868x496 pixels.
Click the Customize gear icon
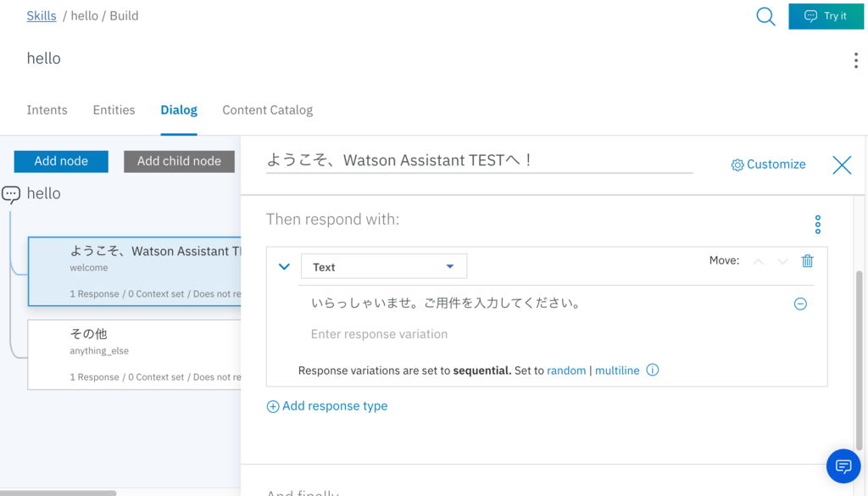tap(737, 165)
